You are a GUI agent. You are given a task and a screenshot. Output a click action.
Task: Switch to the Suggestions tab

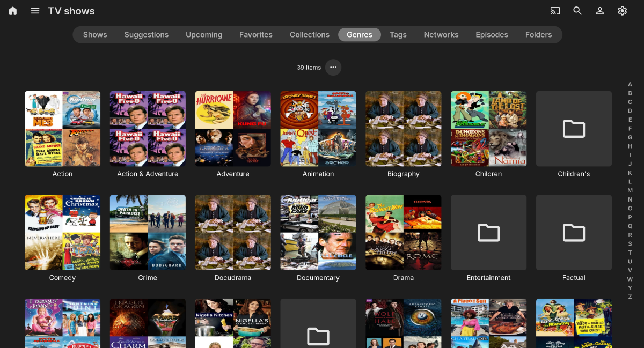pos(147,35)
